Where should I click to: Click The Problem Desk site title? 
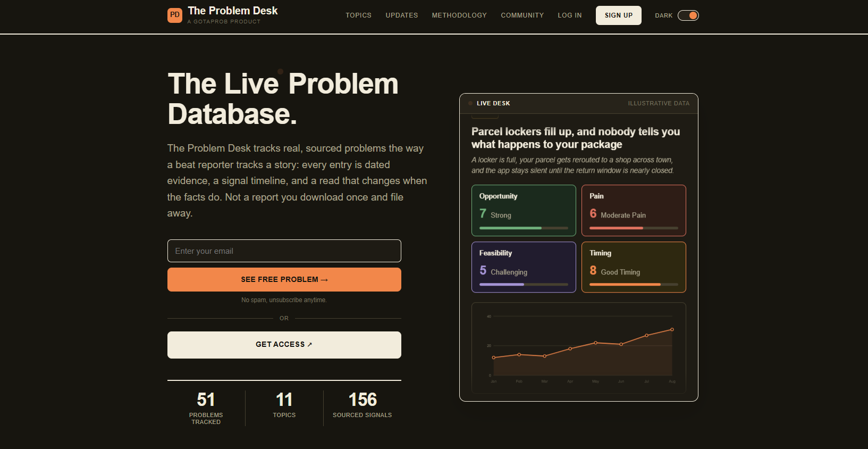point(233,11)
